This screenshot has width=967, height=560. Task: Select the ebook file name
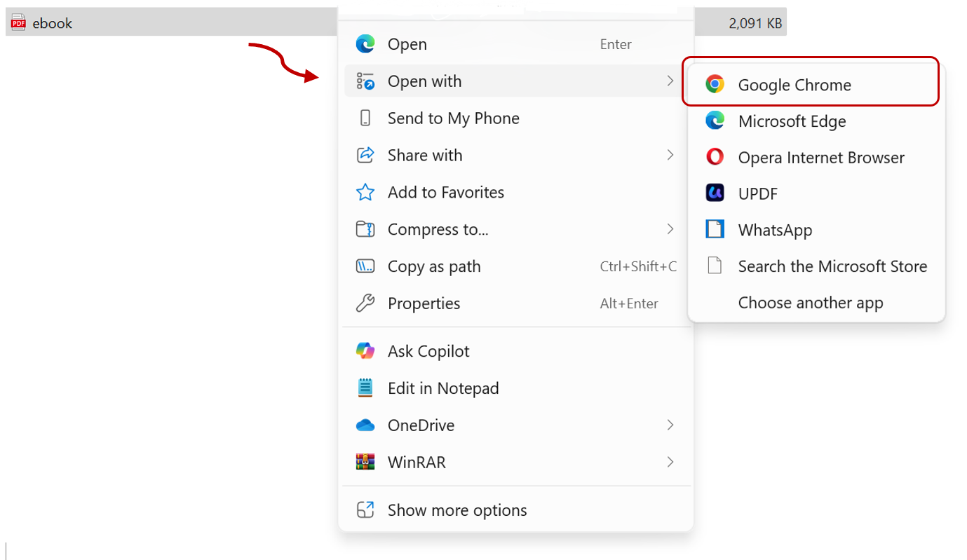pyautogui.click(x=53, y=23)
